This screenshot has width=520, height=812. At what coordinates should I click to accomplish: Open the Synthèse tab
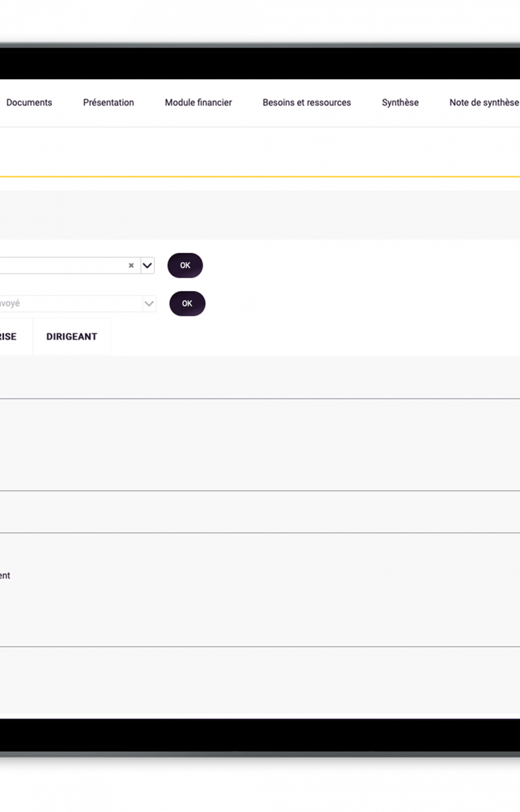click(400, 103)
